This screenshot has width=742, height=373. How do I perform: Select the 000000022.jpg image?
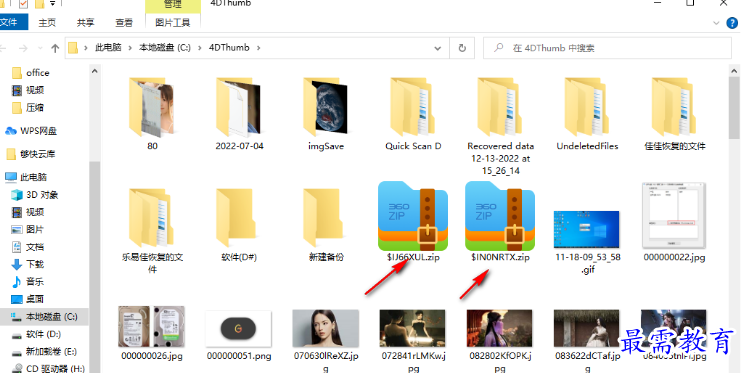(x=674, y=222)
